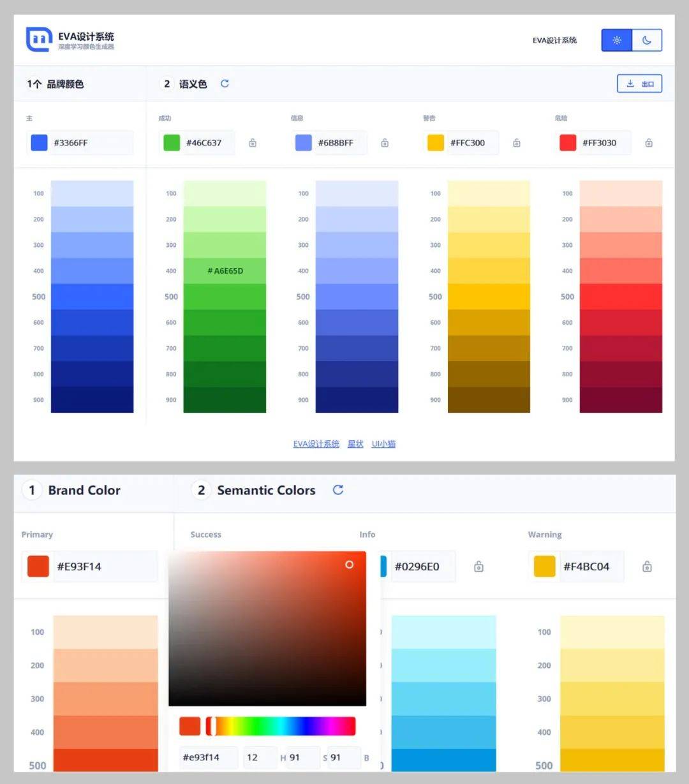Lock the #FFC300 warning color
This screenshot has width=689, height=784.
pos(517,143)
